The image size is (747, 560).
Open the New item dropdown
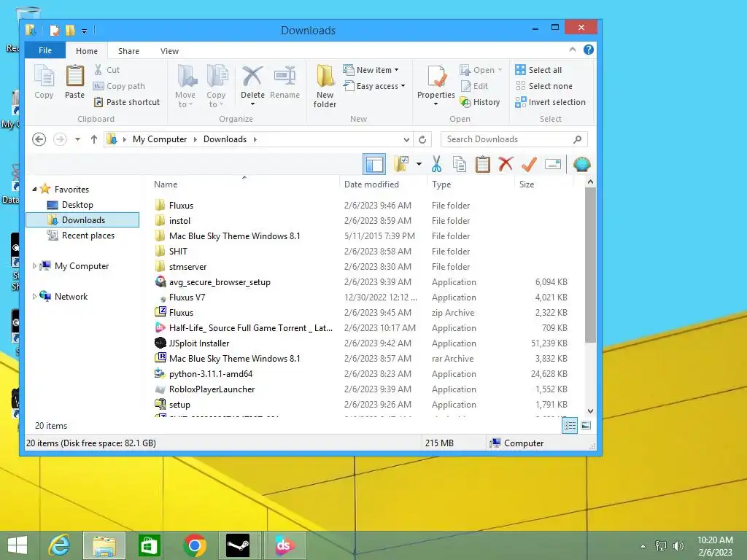click(x=371, y=70)
